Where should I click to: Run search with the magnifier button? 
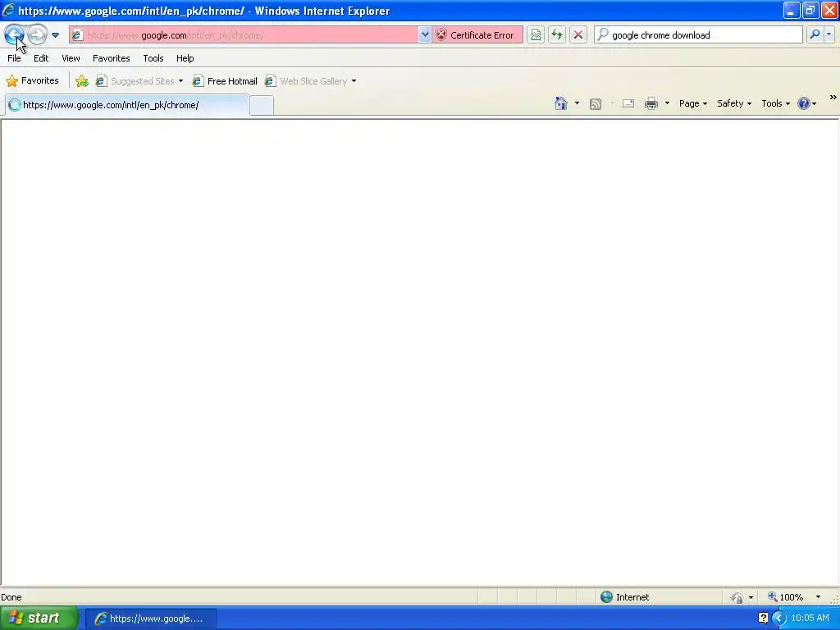[x=815, y=34]
